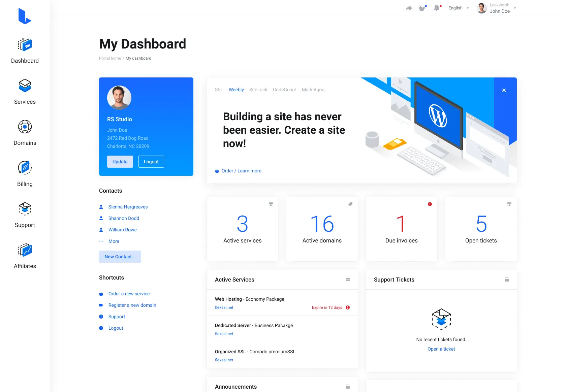
Task: Open the English language dropdown
Action: (458, 8)
